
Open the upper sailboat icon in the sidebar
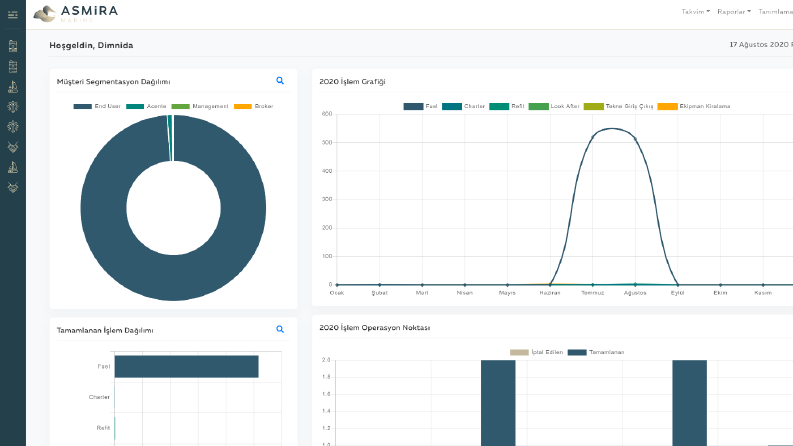coord(13,86)
